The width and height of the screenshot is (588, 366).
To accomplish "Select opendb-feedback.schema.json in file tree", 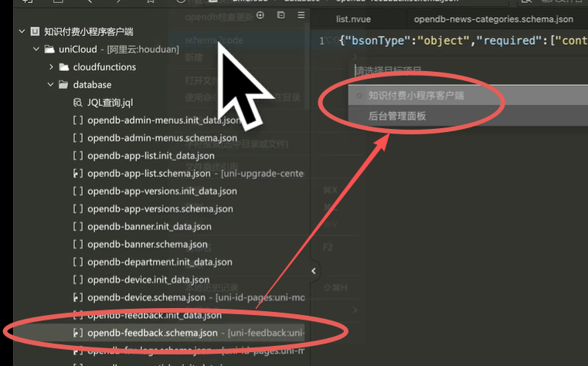I will pyautogui.click(x=152, y=333).
